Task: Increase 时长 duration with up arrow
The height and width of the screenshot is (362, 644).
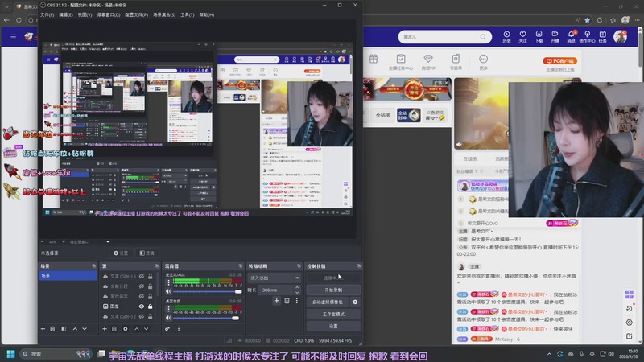Action: [297, 288]
